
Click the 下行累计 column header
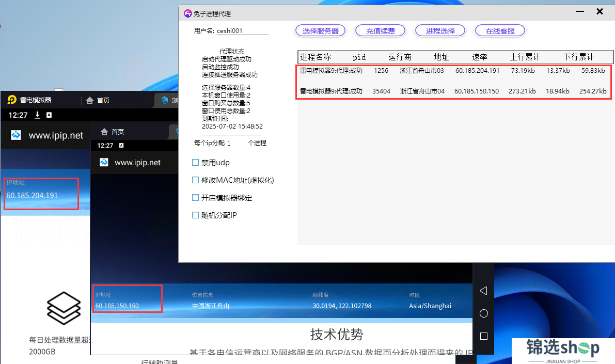tap(578, 57)
